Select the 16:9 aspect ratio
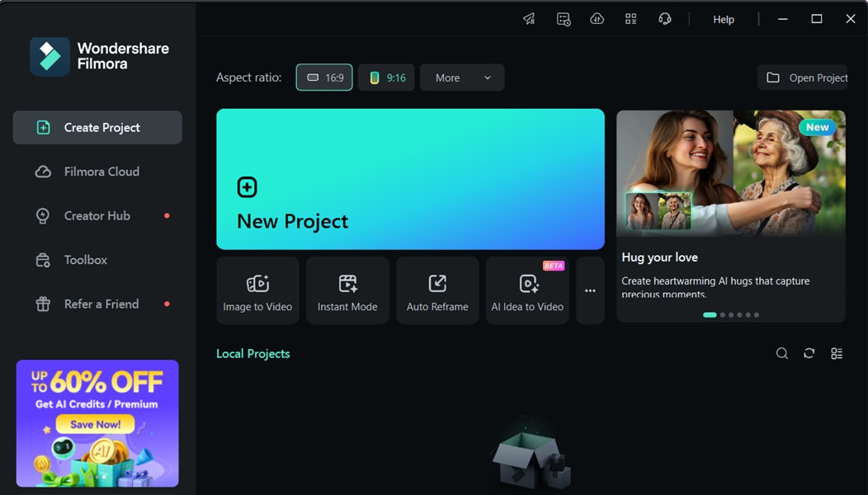Image resolution: width=868 pixels, height=495 pixels. click(x=324, y=78)
